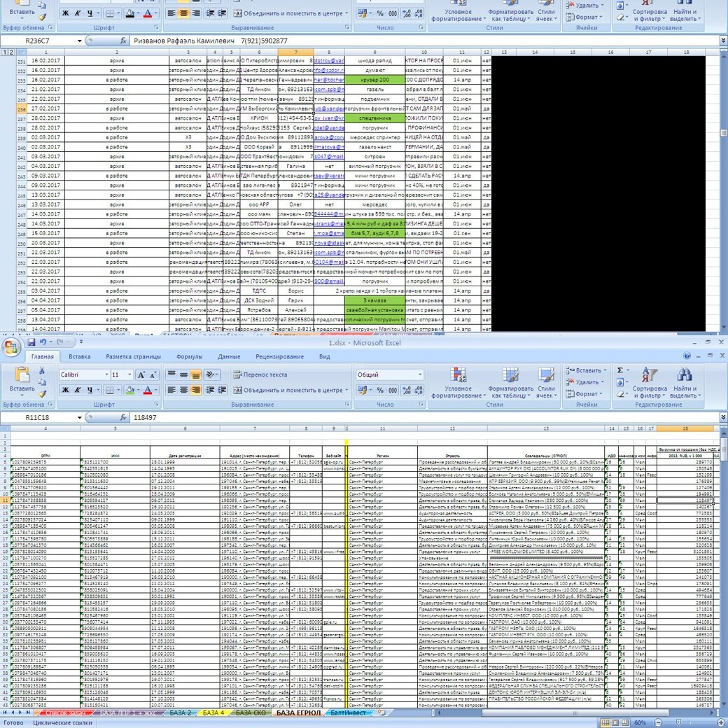Increase indent in lower window alignment group
The height and width of the screenshot is (728, 728).
(223, 390)
